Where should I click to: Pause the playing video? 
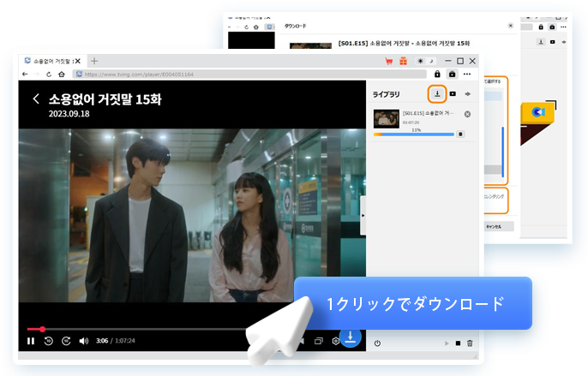tap(31, 341)
